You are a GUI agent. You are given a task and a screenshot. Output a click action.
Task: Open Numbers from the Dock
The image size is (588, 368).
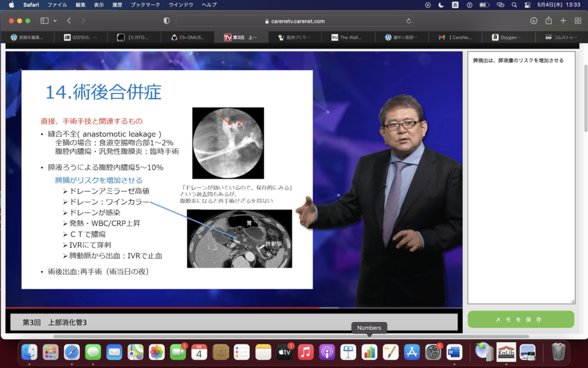tap(369, 351)
